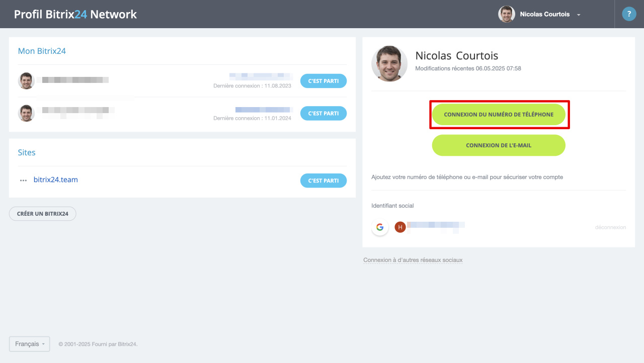Click the Mon Bitrix24 heading
Screen dimensions: 644x363
(42, 51)
